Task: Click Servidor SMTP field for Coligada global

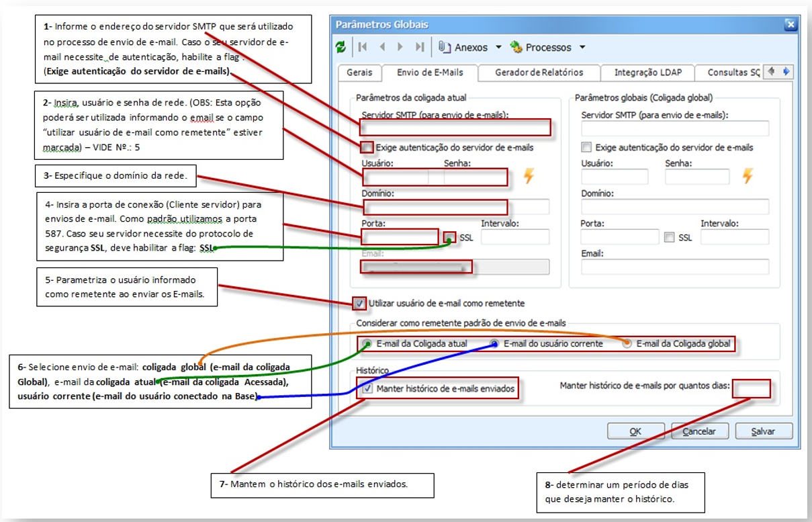Action: pyautogui.click(x=675, y=128)
